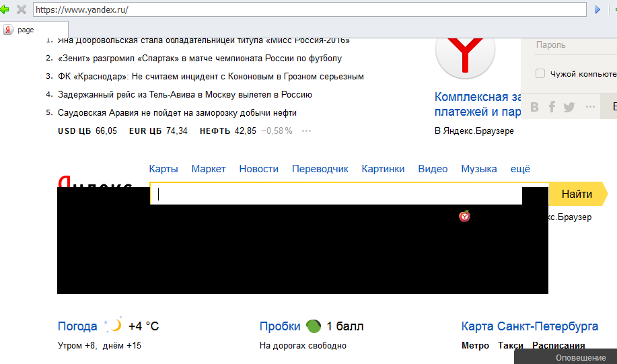Click the USD ЦБ 66,05 rate
617x364 pixels.
click(87, 131)
